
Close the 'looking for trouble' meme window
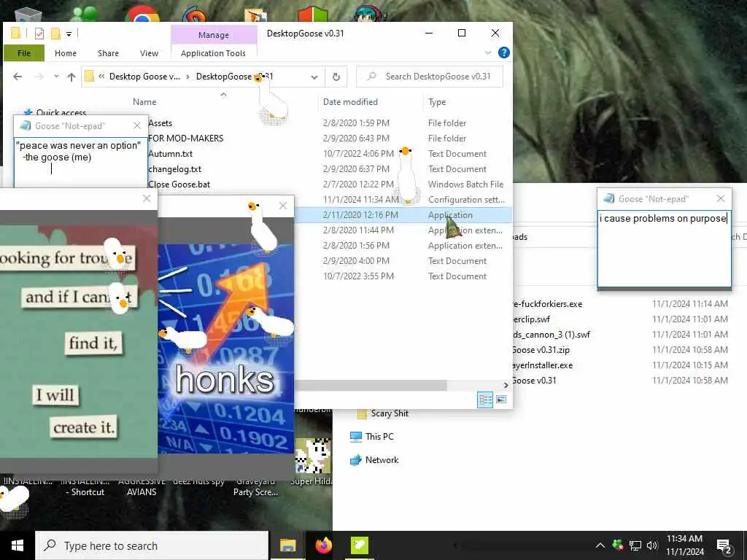click(x=147, y=198)
